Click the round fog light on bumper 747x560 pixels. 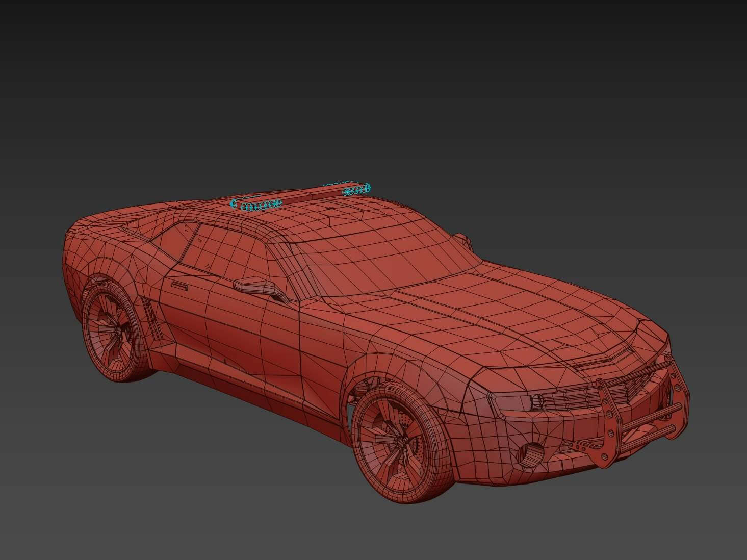[x=528, y=452]
